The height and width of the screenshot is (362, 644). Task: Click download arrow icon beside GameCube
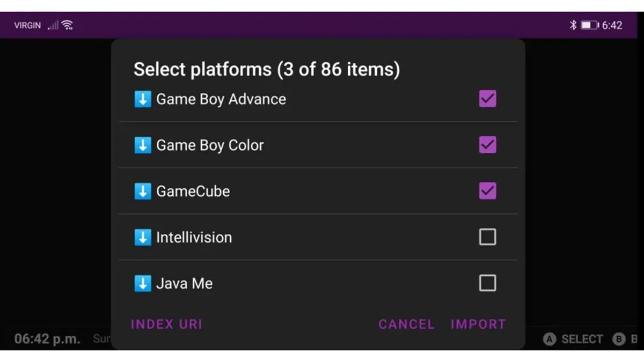(x=142, y=191)
